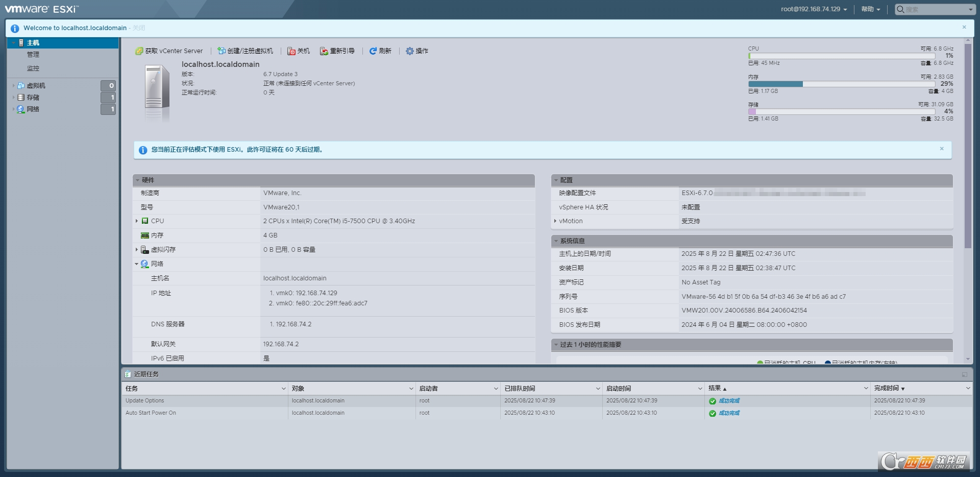The width and height of the screenshot is (980, 477).
Task: Open the 操作 actions menu icon
Action: (409, 51)
